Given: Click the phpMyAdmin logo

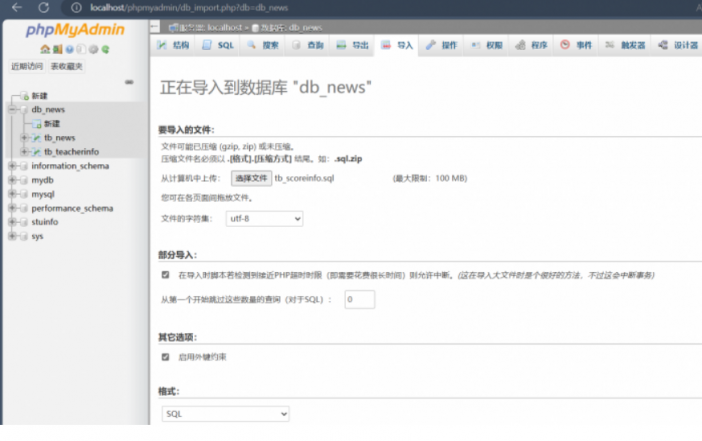Looking at the screenshot, I should 75,30.
